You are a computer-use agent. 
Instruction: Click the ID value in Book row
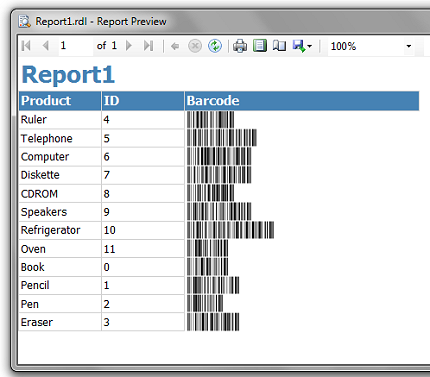click(x=143, y=267)
